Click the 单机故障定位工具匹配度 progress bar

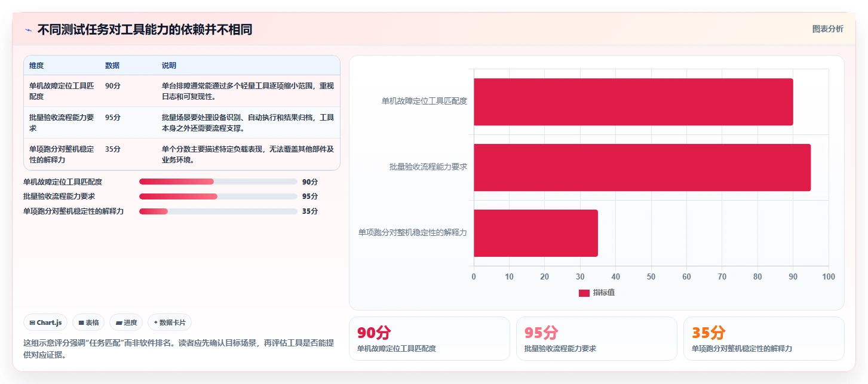218,182
